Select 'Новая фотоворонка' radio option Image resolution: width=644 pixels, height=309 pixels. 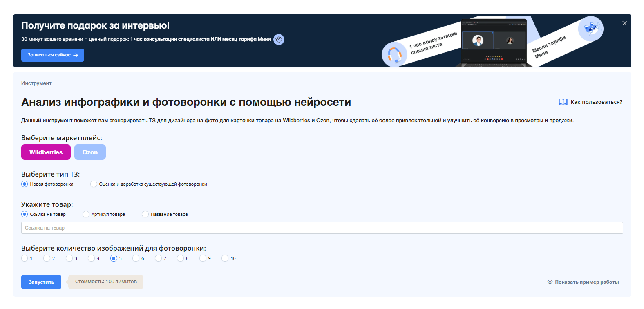pos(25,184)
